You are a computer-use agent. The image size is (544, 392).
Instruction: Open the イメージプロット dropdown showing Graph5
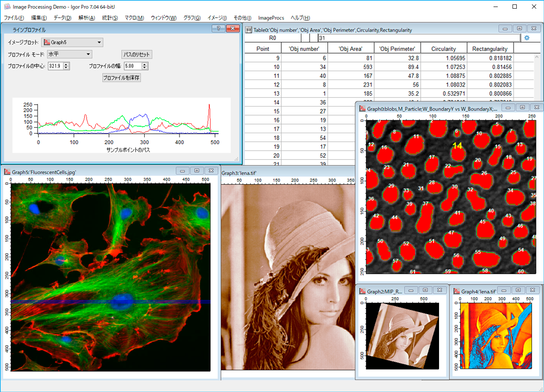(x=72, y=42)
